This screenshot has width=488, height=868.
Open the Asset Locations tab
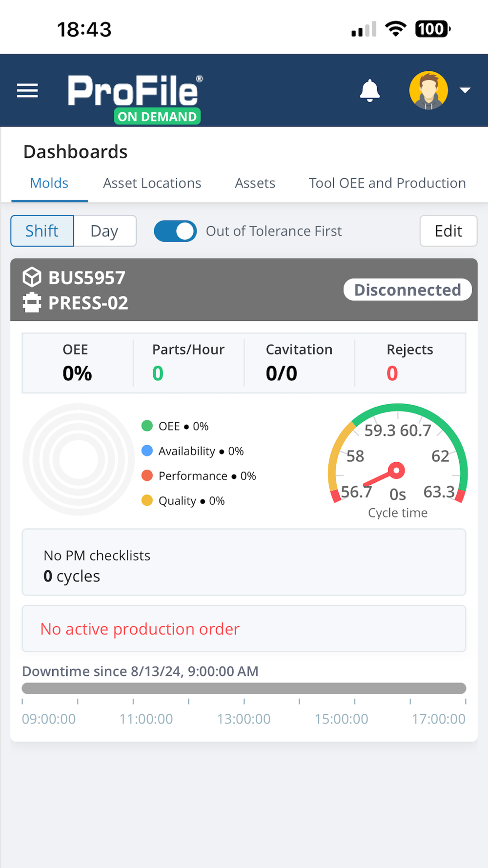point(152,183)
